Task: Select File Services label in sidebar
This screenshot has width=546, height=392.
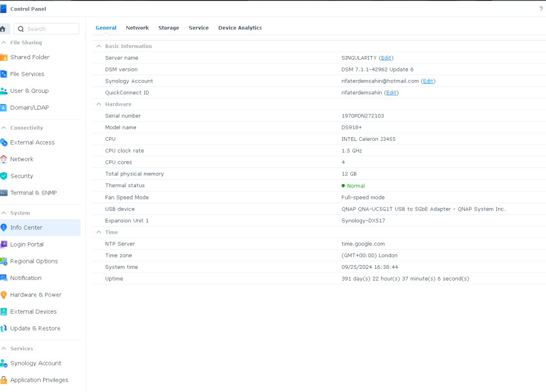Action: click(x=27, y=74)
